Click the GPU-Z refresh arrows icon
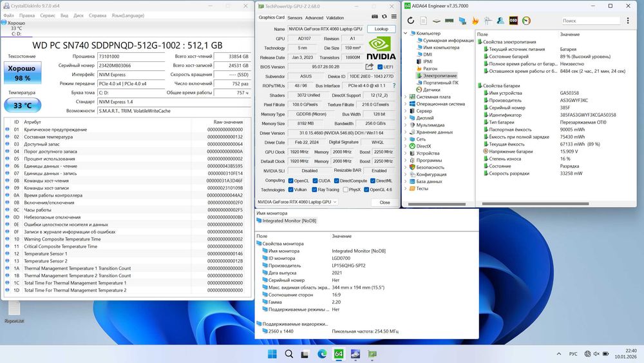 [384, 17]
